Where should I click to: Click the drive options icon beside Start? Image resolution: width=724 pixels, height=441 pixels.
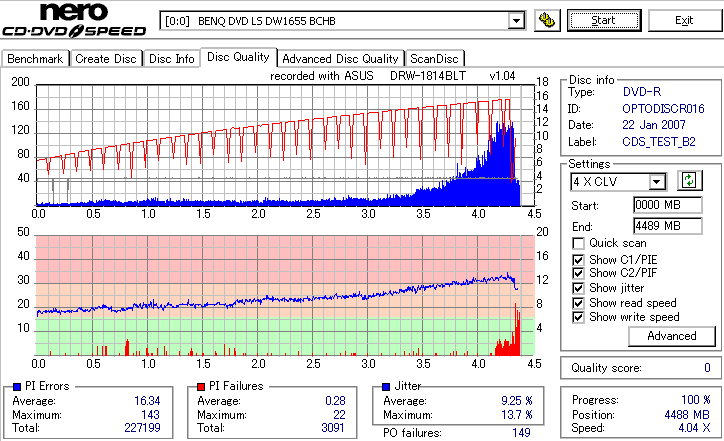(x=547, y=20)
